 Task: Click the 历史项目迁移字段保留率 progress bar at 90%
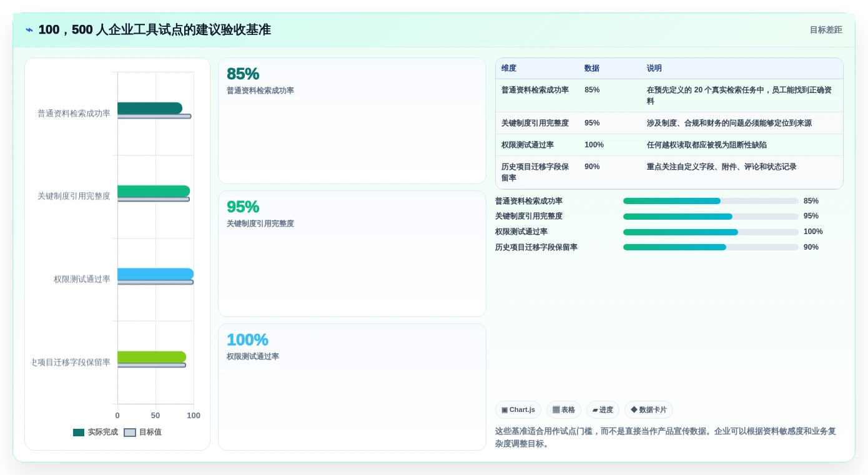[x=711, y=247]
